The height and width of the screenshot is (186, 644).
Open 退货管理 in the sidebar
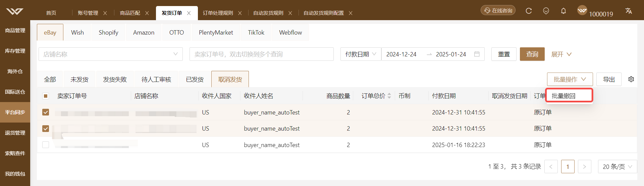pyautogui.click(x=15, y=133)
